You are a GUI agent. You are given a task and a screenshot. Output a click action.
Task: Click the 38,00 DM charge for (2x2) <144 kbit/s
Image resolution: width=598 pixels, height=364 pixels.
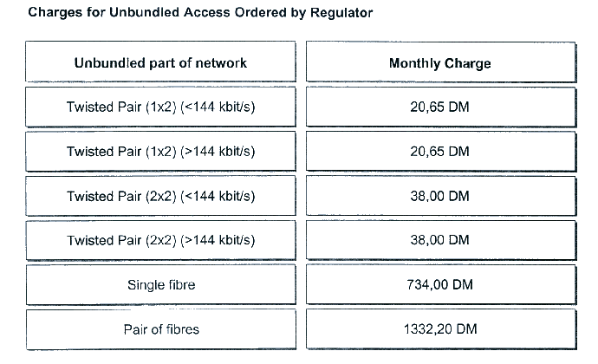click(441, 196)
